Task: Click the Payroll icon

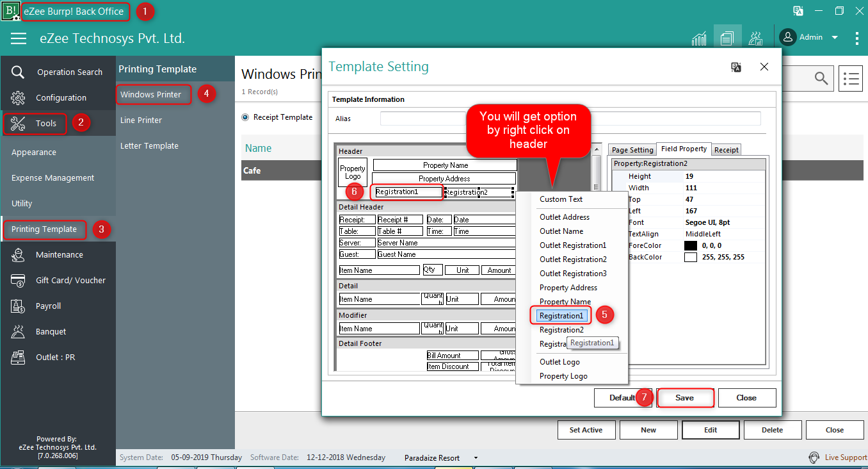Action: (18, 306)
